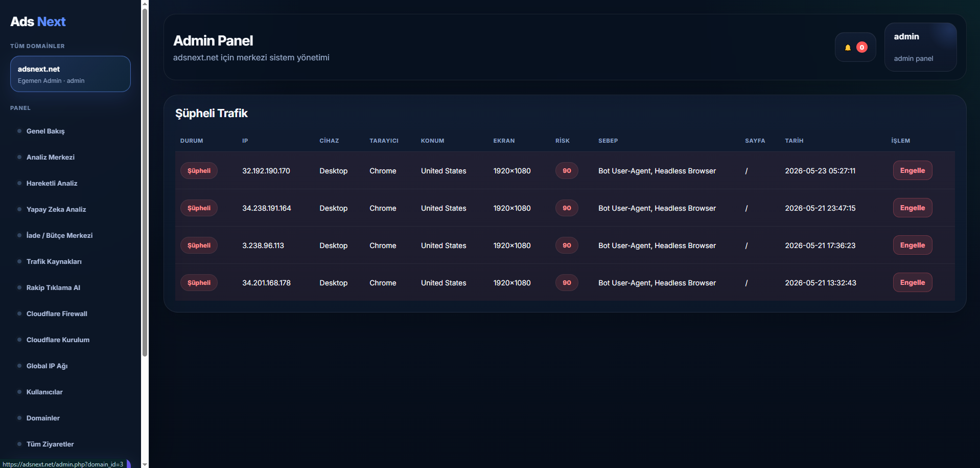
Task: Click date 2026-05-21 13:32:43
Action: click(x=821, y=283)
